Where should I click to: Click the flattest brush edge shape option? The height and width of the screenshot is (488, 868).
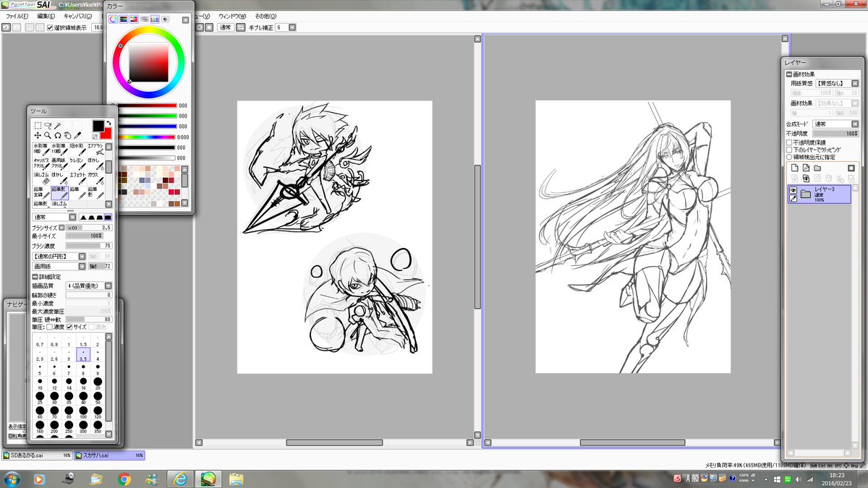(x=107, y=218)
